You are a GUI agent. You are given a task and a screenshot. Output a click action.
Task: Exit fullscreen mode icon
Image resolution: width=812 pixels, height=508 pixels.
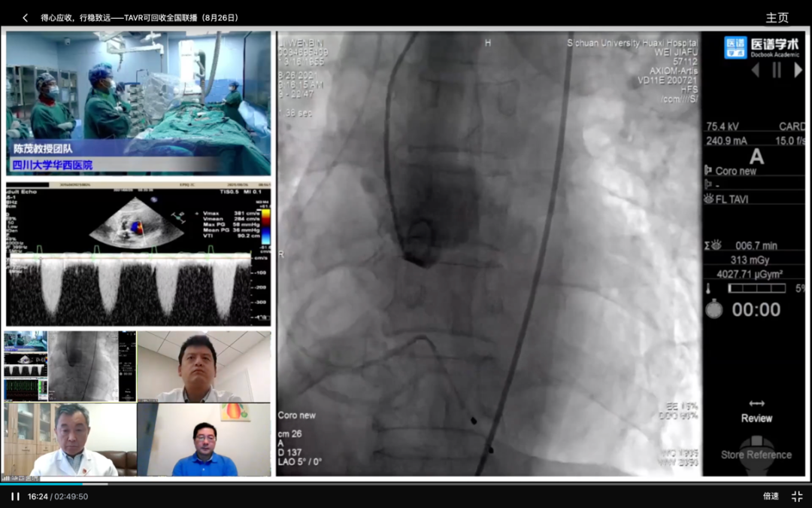797,496
